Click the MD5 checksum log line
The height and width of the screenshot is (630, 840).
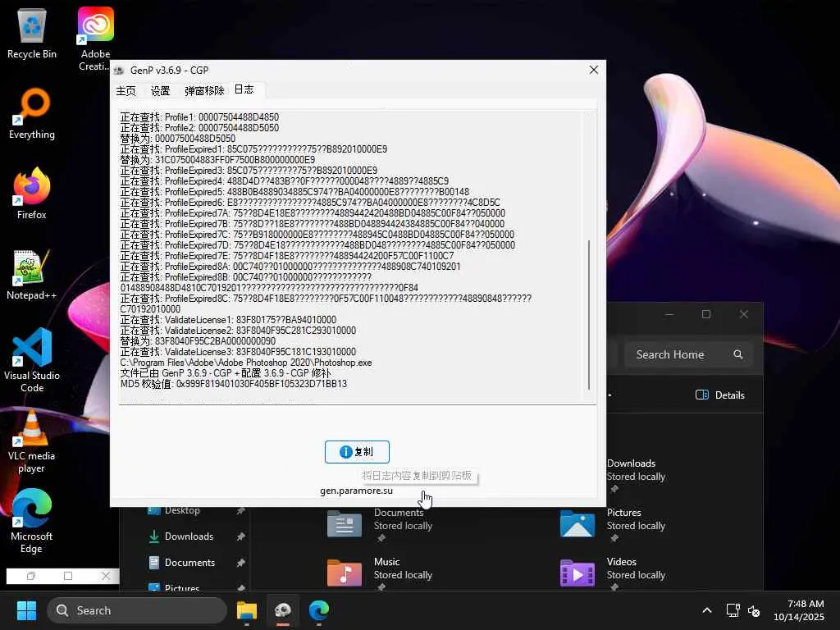234,384
